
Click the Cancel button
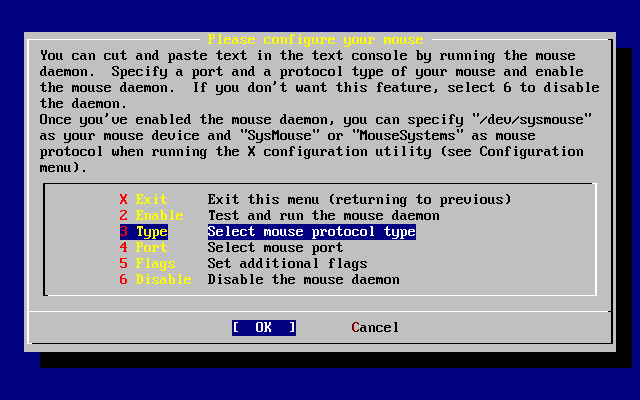(x=375, y=327)
